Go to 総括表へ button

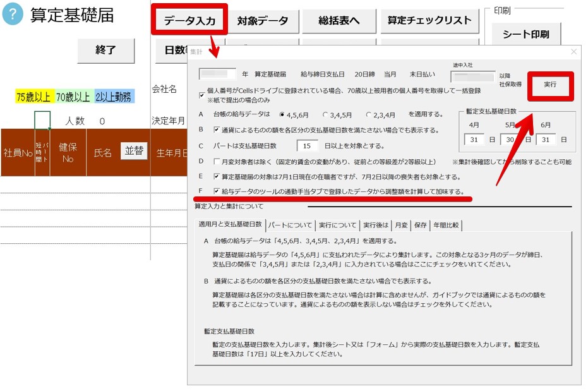(x=339, y=21)
